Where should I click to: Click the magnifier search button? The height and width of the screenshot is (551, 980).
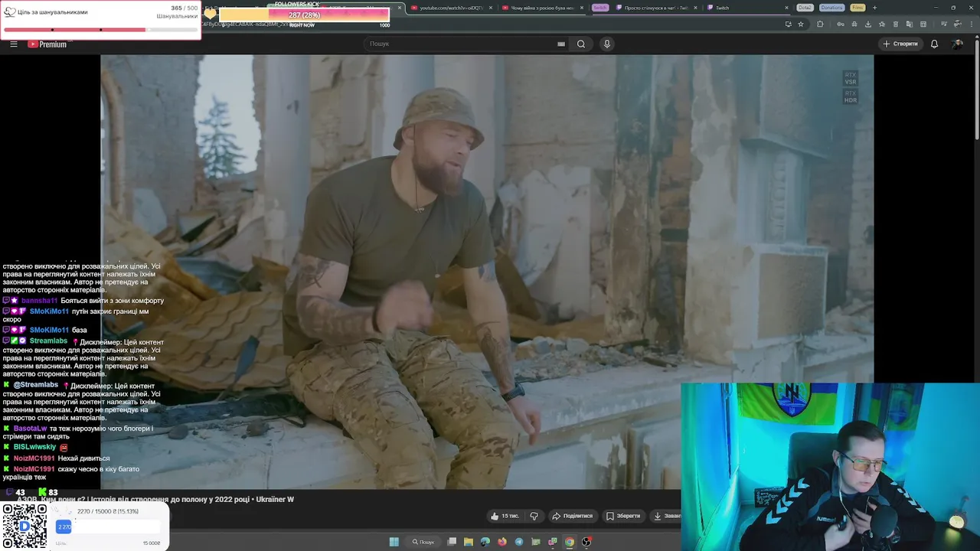[x=581, y=44]
